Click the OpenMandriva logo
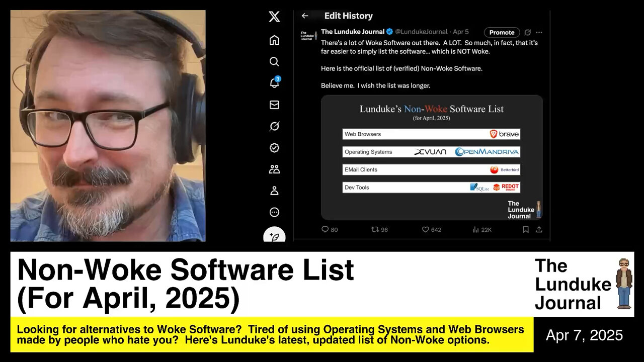This screenshot has height=362, width=644. 487,152
